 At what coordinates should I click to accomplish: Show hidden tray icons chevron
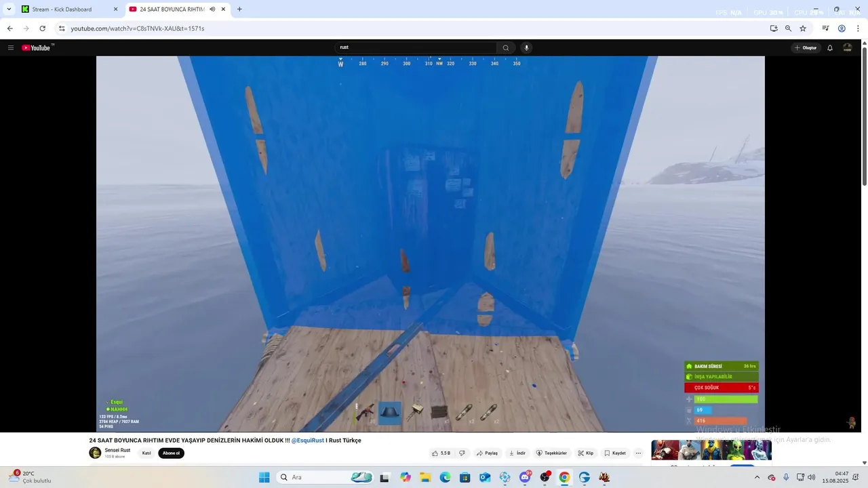757,477
